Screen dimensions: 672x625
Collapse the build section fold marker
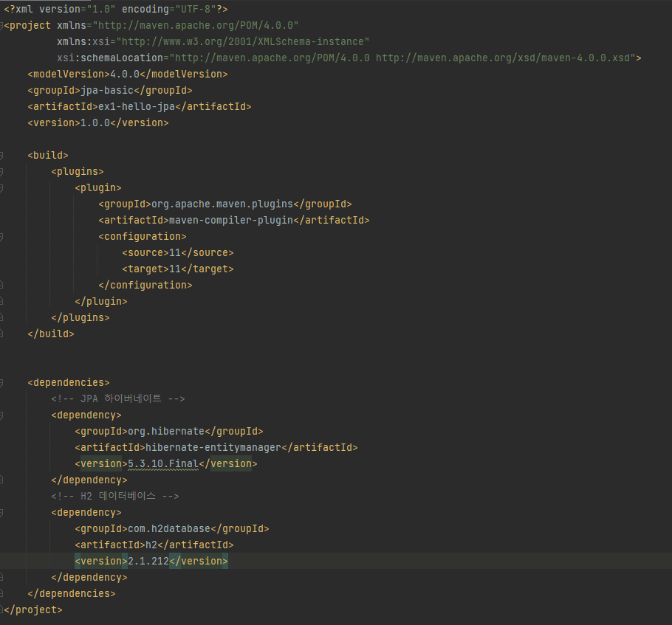pos(1,156)
